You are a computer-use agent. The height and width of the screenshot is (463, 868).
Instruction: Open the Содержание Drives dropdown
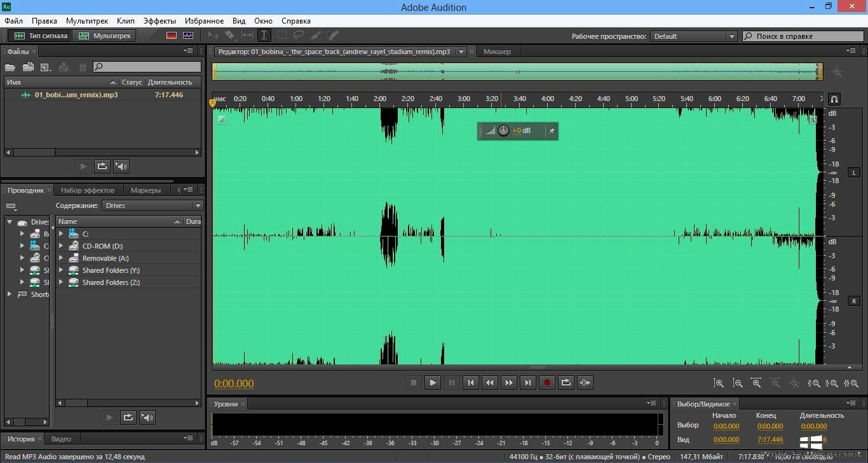point(153,205)
